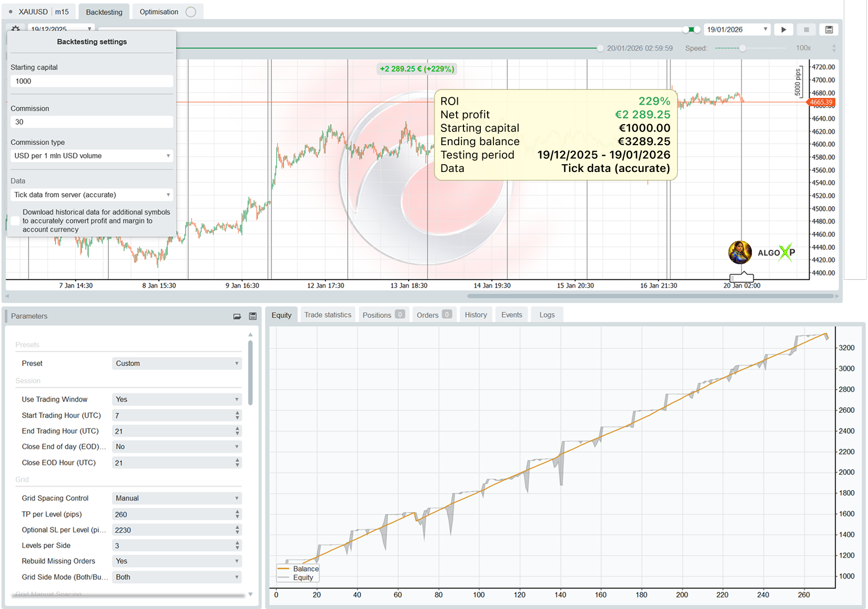Enable download historical data checkbox
Image resolution: width=868 pixels, height=609 pixels.
[x=15, y=221]
